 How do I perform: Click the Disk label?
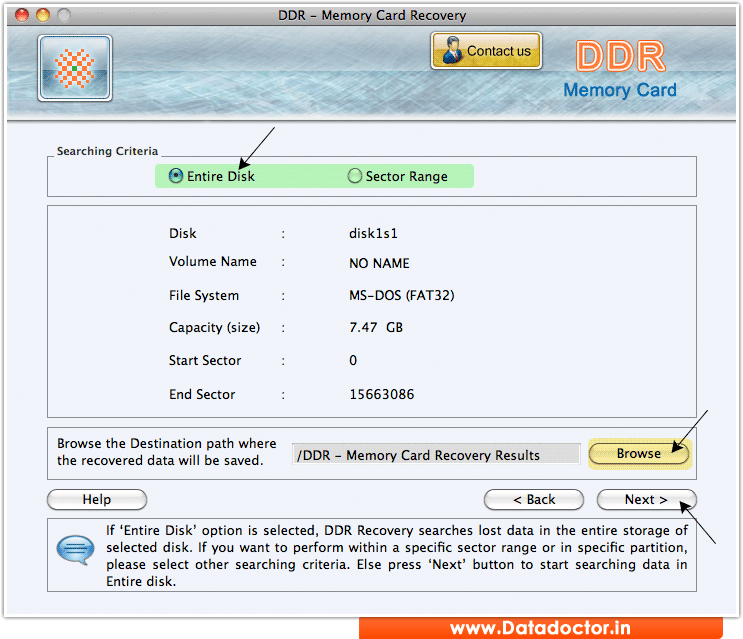(x=182, y=234)
